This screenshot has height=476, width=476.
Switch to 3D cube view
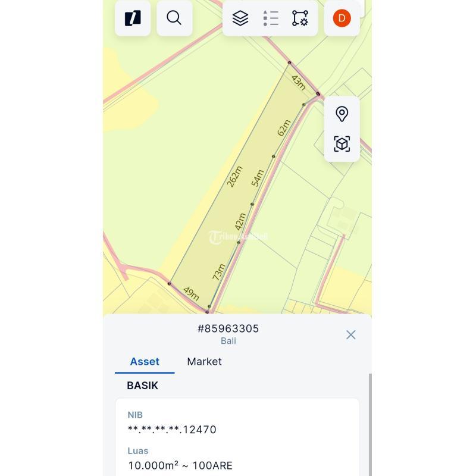coord(342,144)
